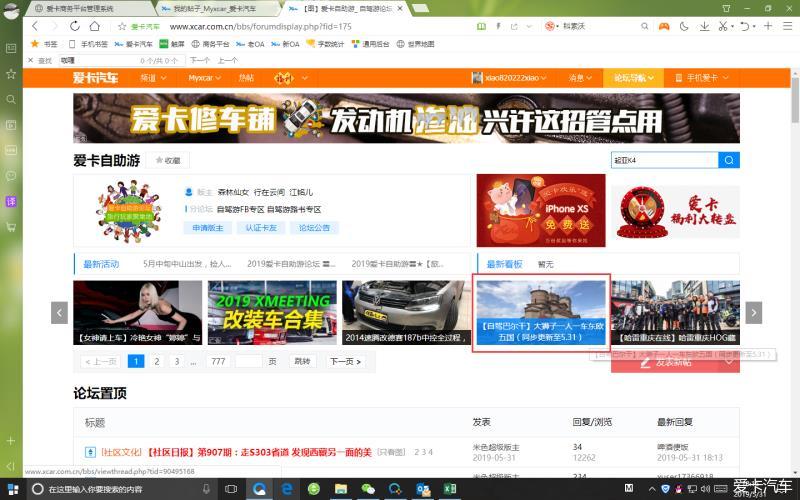Screen dimensions: 800x500
Task: Expand the 论坛导航 dropdown
Action: tap(633, 78)
